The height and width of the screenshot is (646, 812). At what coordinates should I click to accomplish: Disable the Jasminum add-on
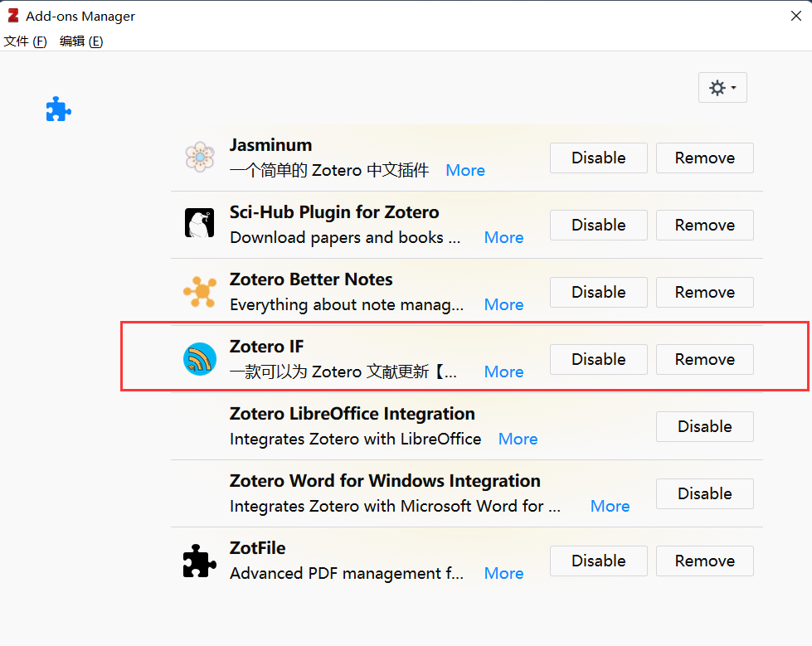[x=599, y=158]
